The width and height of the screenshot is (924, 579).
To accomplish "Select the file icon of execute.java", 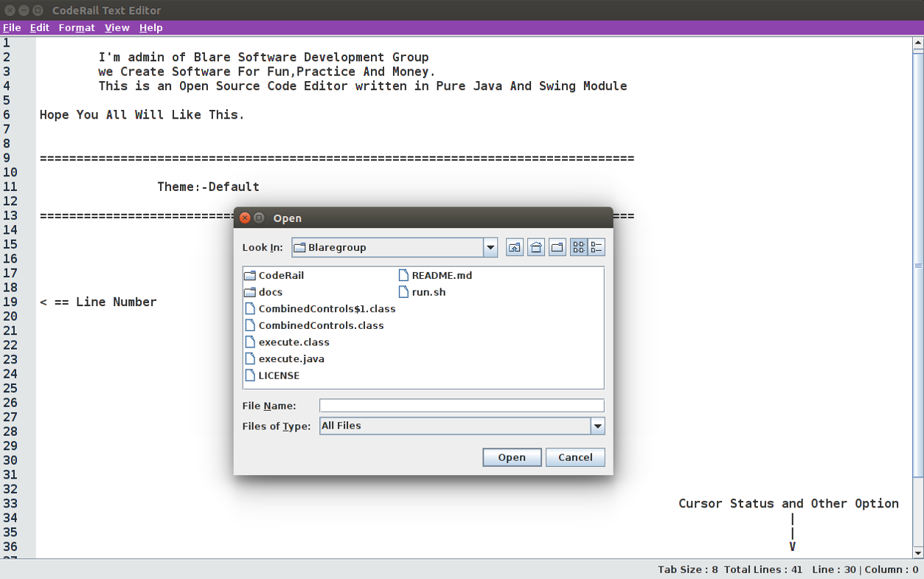I will click(249, 359).
